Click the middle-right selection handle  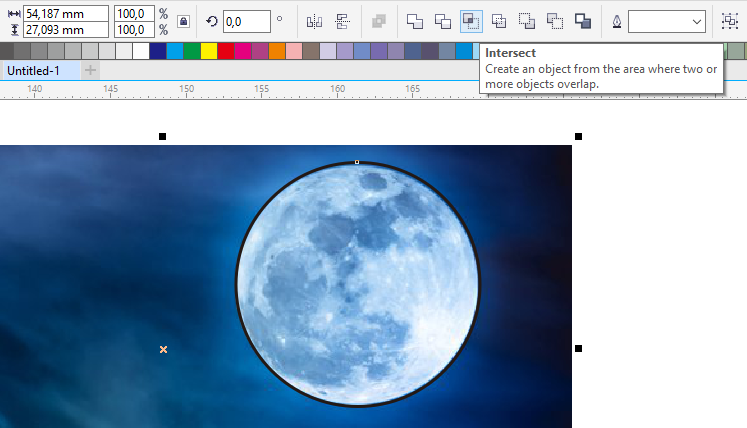point(578,348)
